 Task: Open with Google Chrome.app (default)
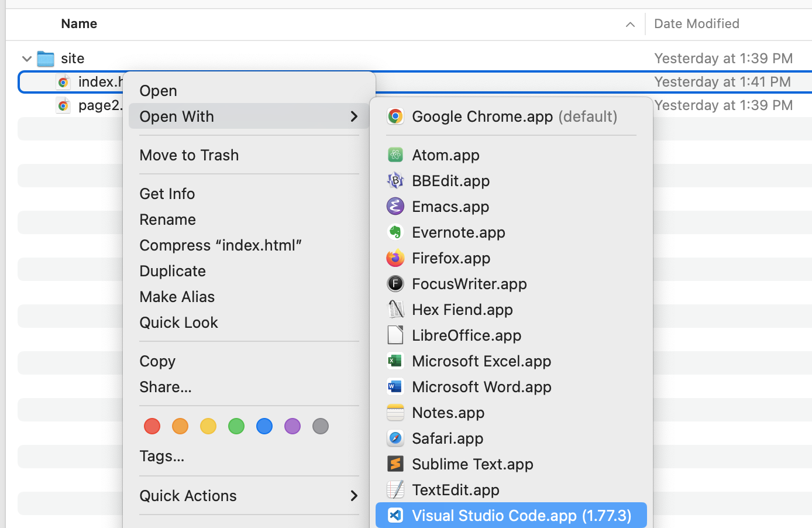(x=511, y=116)
